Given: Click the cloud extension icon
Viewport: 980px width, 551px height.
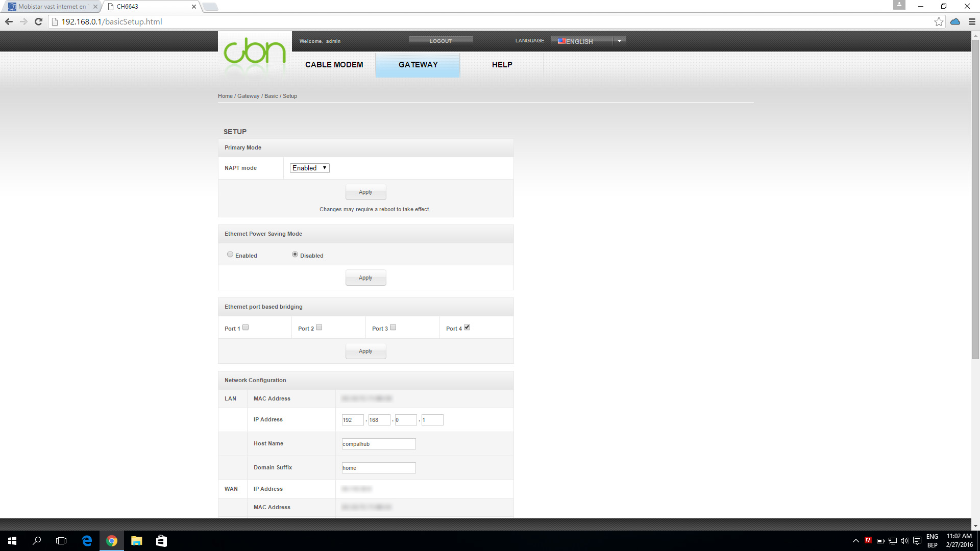Looking at the screenshot, I should pyautogui.click(x=955, y=21).
